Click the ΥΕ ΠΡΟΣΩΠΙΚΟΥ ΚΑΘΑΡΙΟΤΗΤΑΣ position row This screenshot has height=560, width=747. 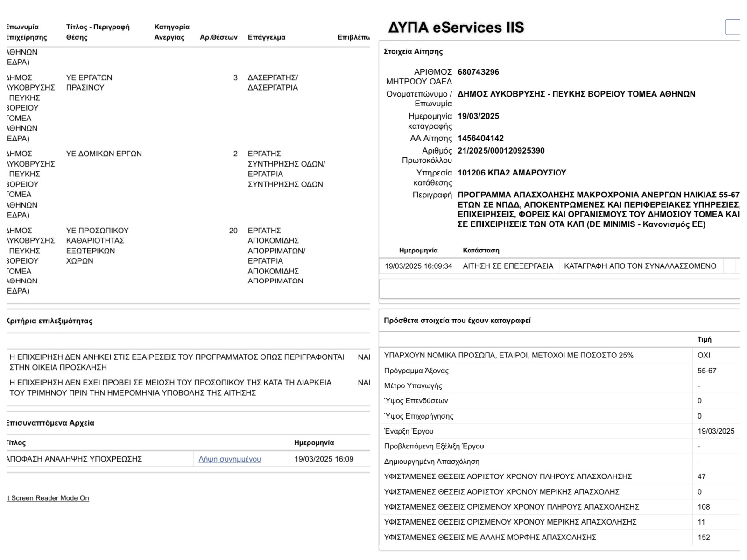tap(188, 260)
